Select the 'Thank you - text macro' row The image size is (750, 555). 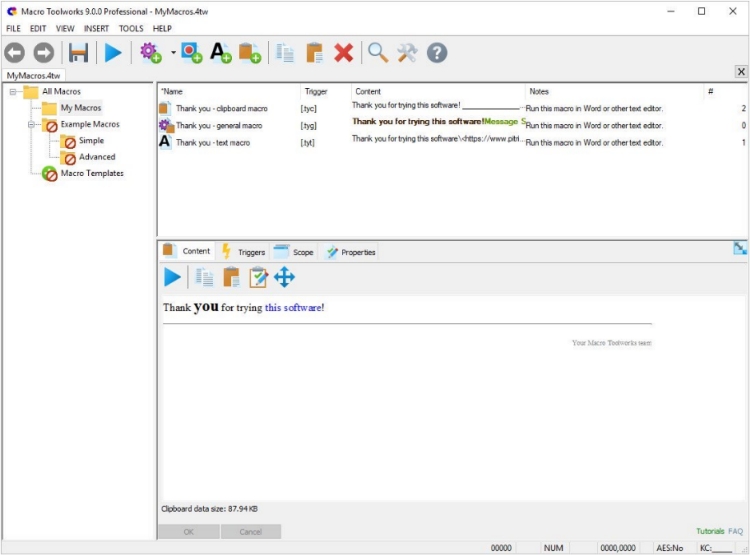pos(452,143)
